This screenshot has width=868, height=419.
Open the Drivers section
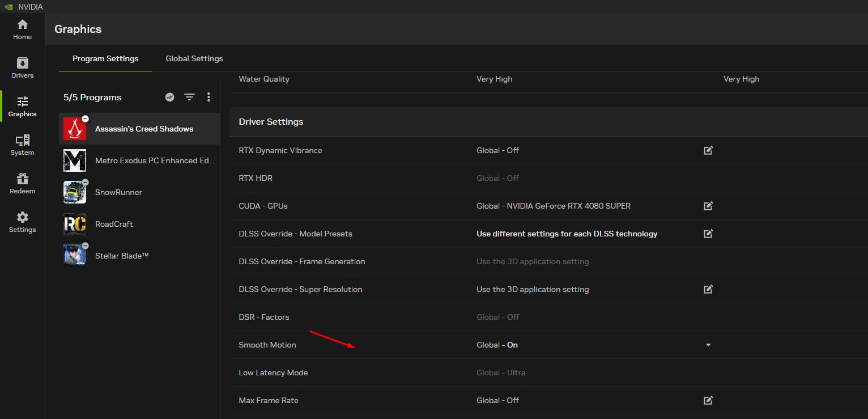22,68
